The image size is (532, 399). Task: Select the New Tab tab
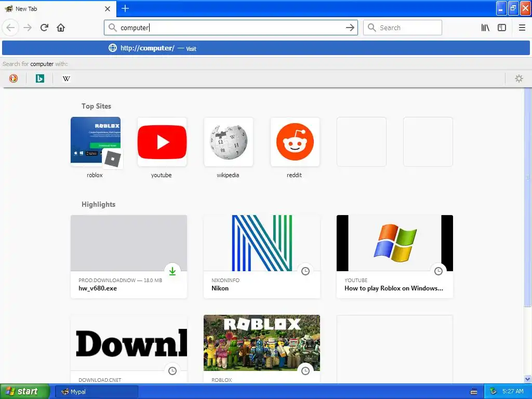pos(58,9)
